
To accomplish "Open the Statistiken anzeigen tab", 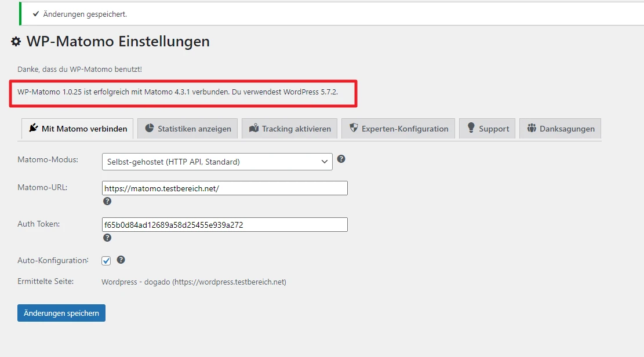I will click(x=188, y=129).
